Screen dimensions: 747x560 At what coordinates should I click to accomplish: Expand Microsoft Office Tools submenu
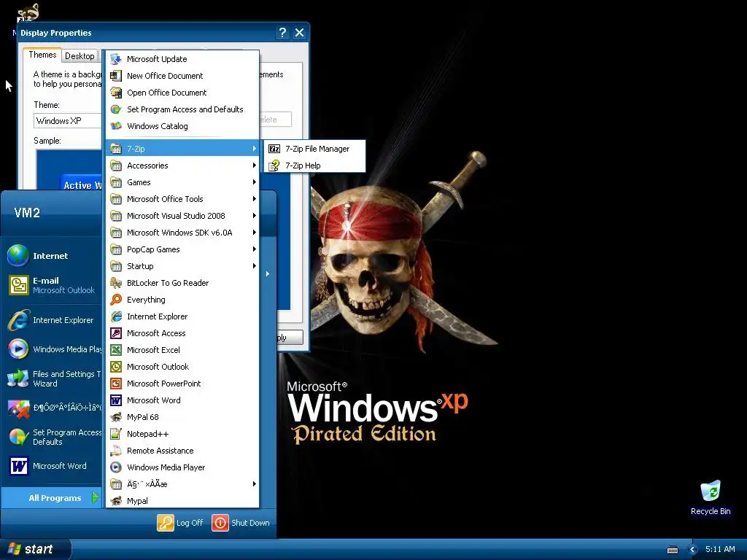pyautogui.click(x=182, y=199)
